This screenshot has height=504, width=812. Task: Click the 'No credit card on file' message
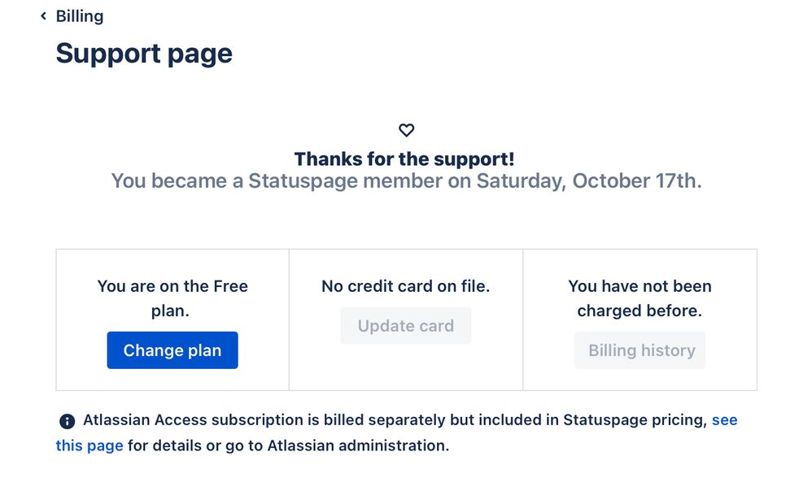406,286
